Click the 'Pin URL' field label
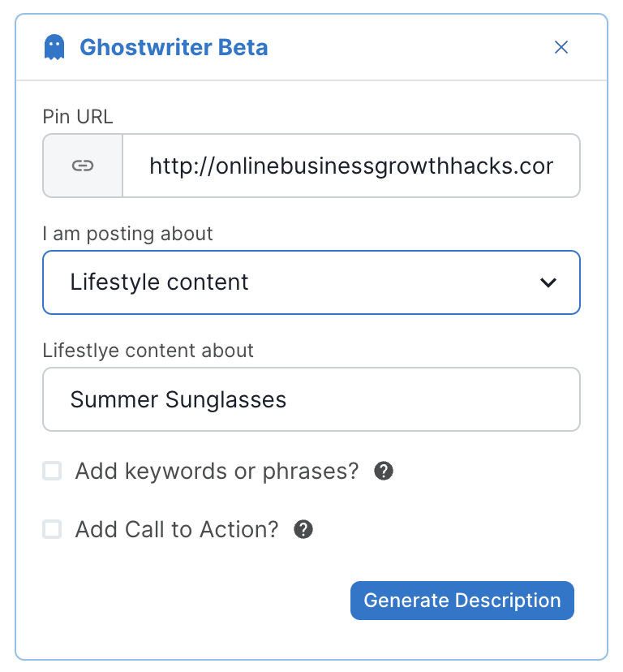 point(78,117)
